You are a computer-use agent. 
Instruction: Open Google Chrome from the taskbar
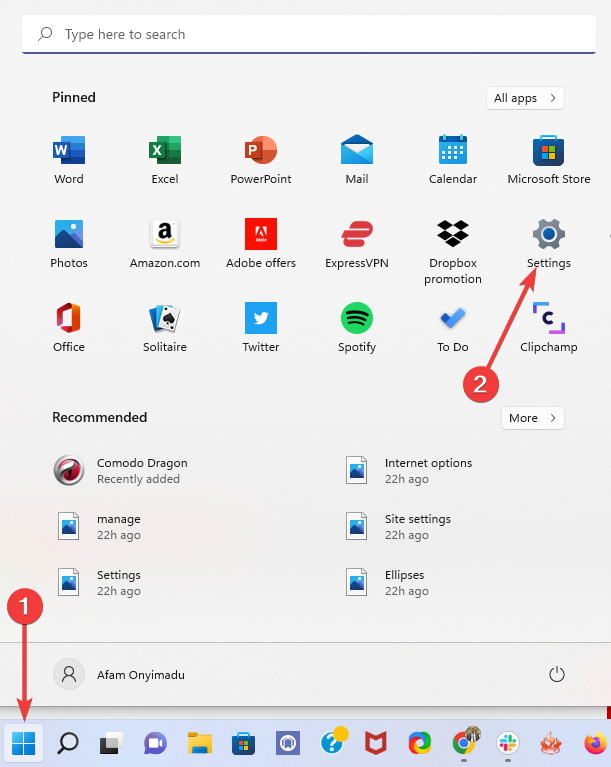click(x=464, y=744)
